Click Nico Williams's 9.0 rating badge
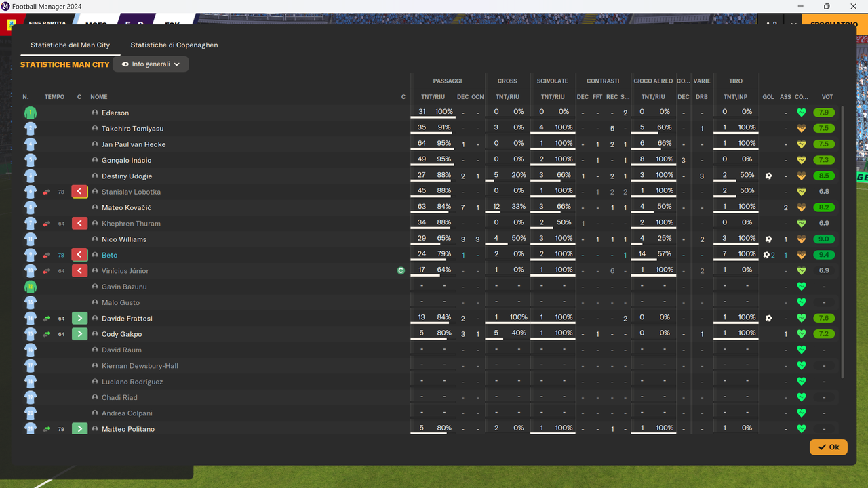This screenshot has width=868, height=488. tap(824, 239)
